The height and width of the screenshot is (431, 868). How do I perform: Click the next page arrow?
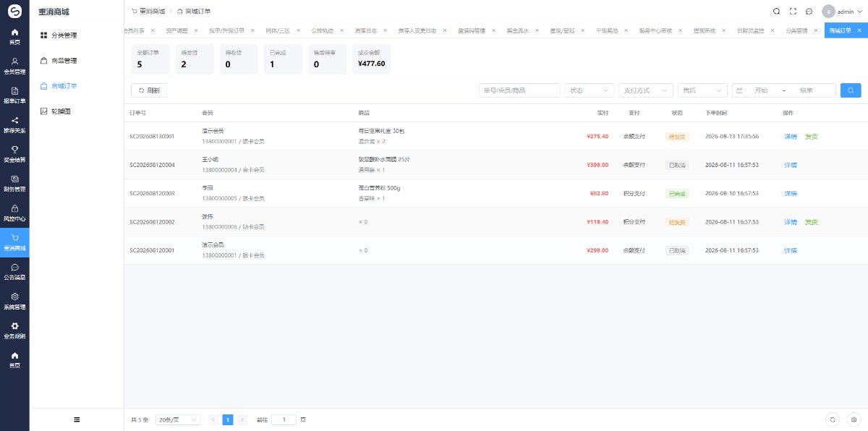[242, 419]
